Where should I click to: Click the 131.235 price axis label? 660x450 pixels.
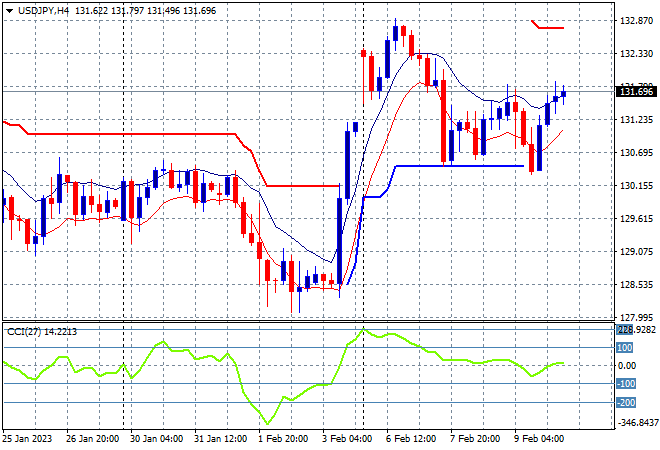(x=636, y=120)
